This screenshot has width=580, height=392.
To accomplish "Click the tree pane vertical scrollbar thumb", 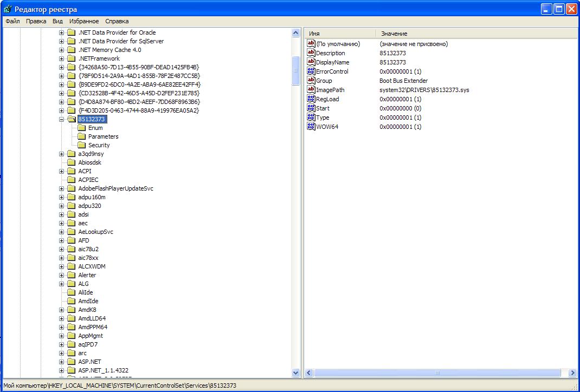I will [296, 70].
